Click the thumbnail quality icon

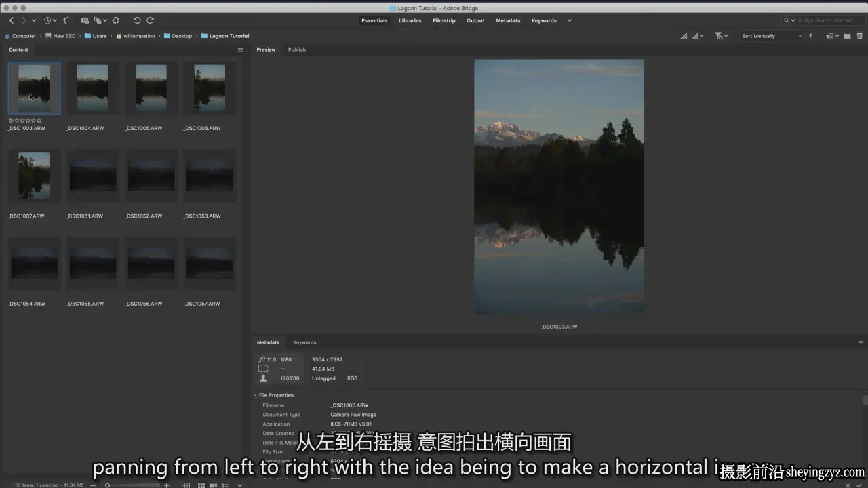point(684,36)
